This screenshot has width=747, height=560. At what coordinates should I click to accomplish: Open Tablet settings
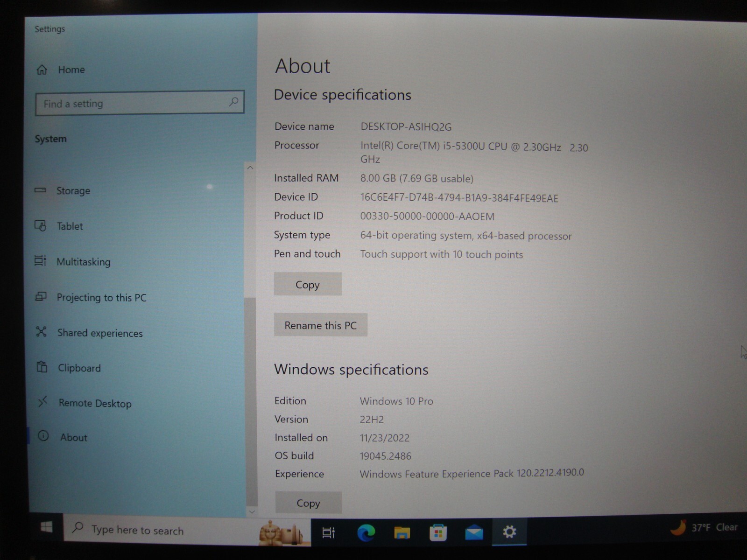click(70, 226)
